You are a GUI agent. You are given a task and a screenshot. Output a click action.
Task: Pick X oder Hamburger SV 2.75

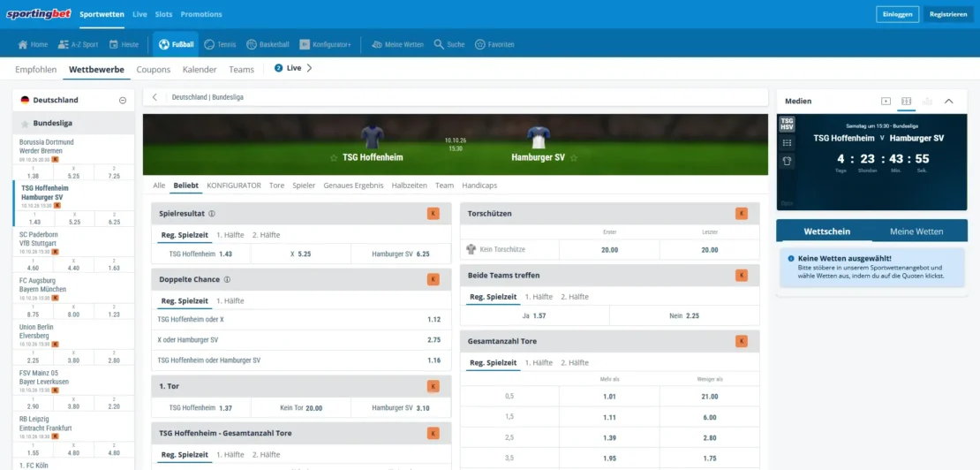(301, 340)
